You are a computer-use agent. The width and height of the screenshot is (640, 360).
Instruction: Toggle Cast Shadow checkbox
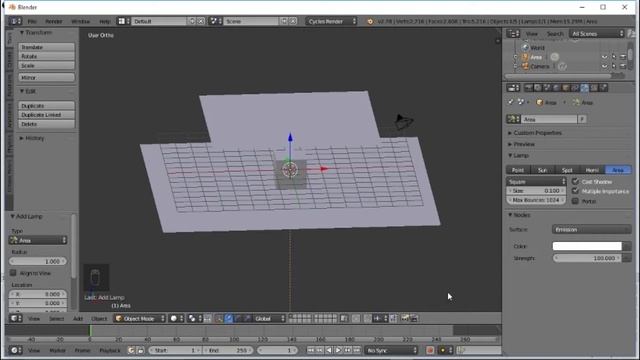(x=576, y=181)
